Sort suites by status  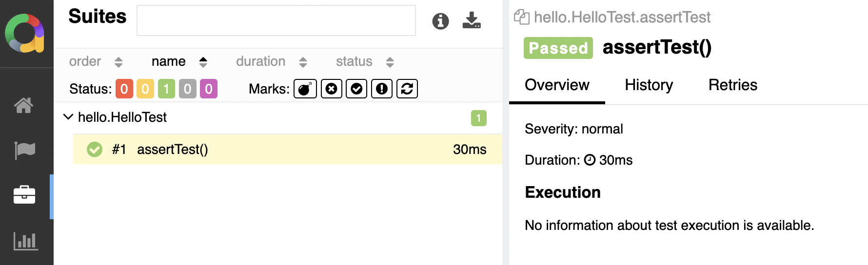tap(364, 61)
